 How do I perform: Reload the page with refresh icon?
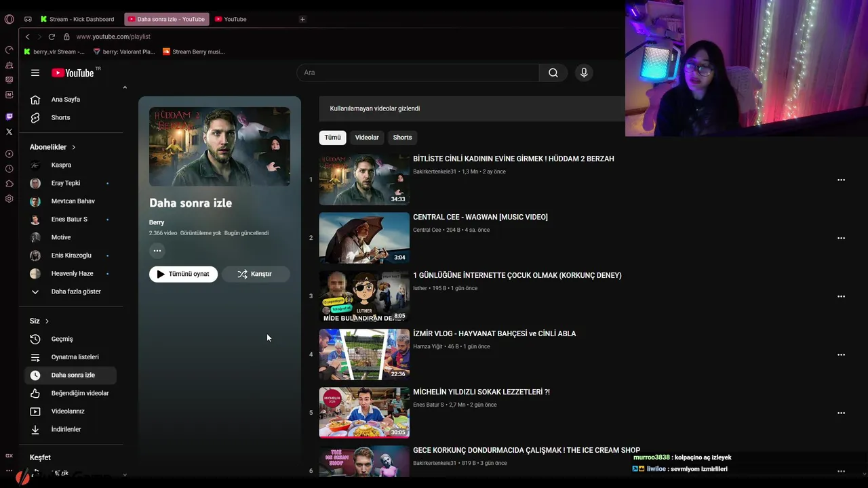52,37
